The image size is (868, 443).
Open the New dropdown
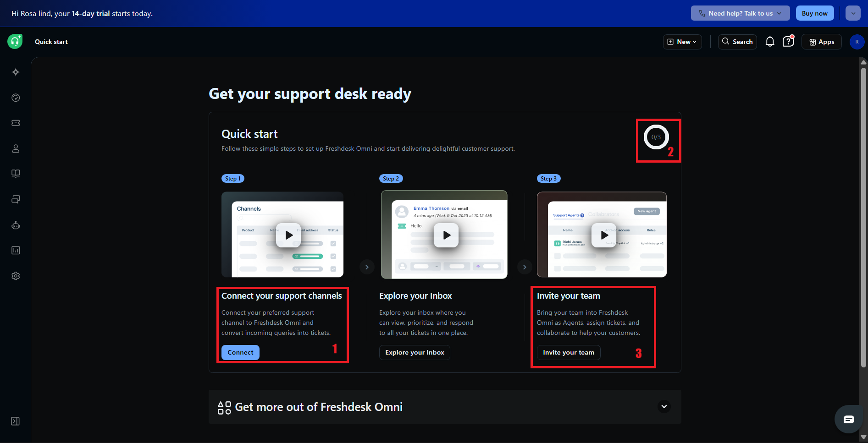(x=682, y=42)
